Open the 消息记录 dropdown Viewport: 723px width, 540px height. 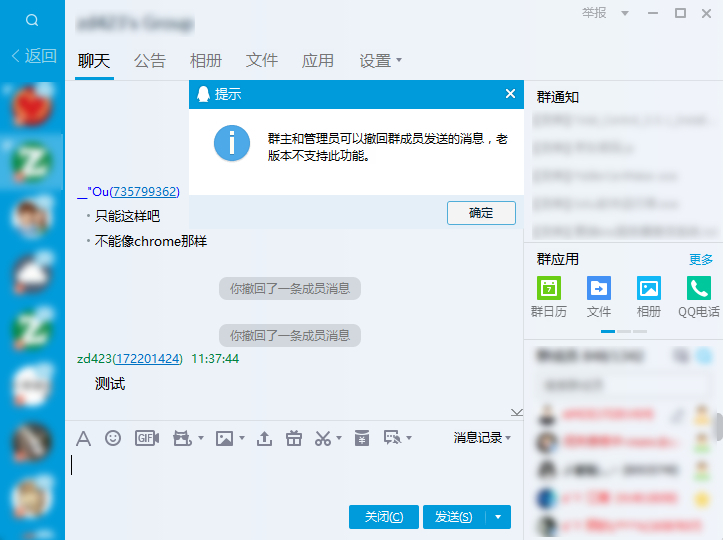[482, 438]
